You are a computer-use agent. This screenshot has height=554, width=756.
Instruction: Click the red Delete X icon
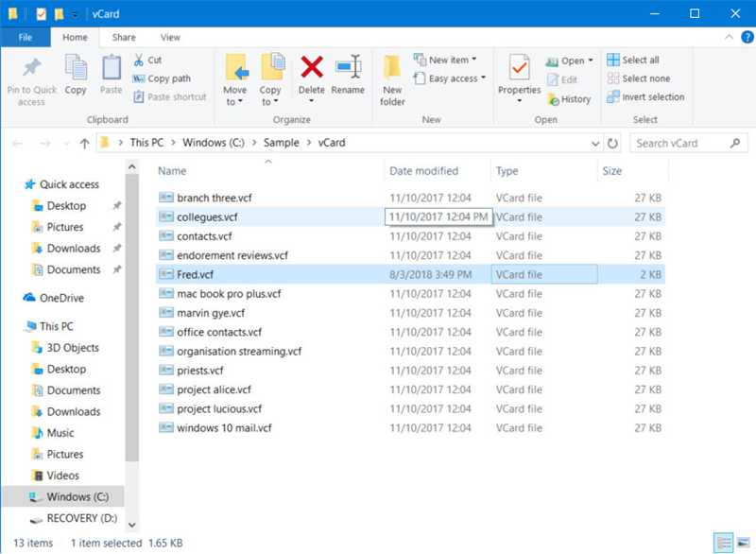[312, 66]
